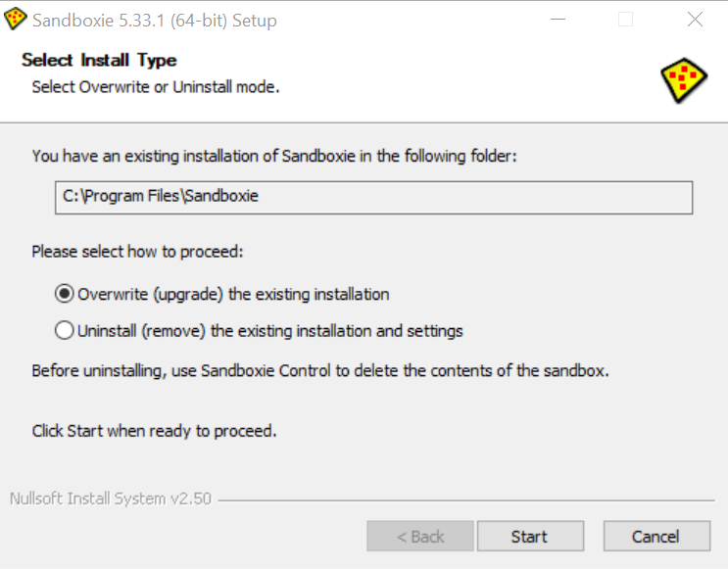Click the large Sandboxie logo in the header

(x=684, y=80)
